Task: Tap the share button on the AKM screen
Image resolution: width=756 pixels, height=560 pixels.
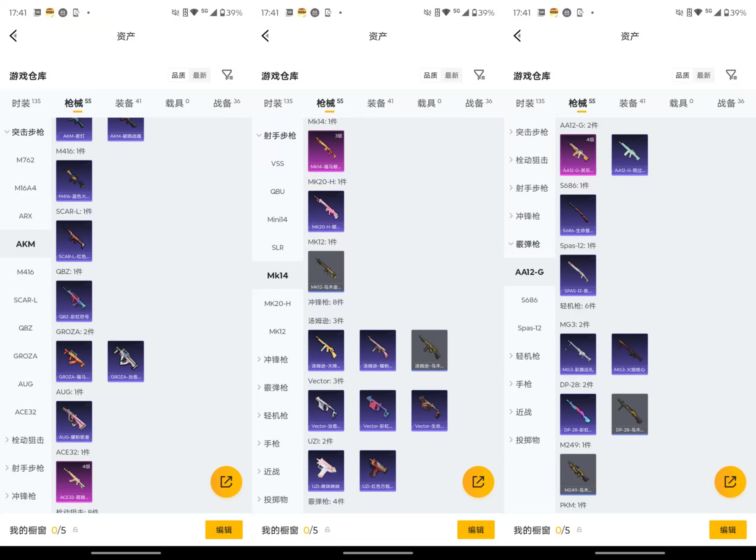Action: (x=226, y=482)
